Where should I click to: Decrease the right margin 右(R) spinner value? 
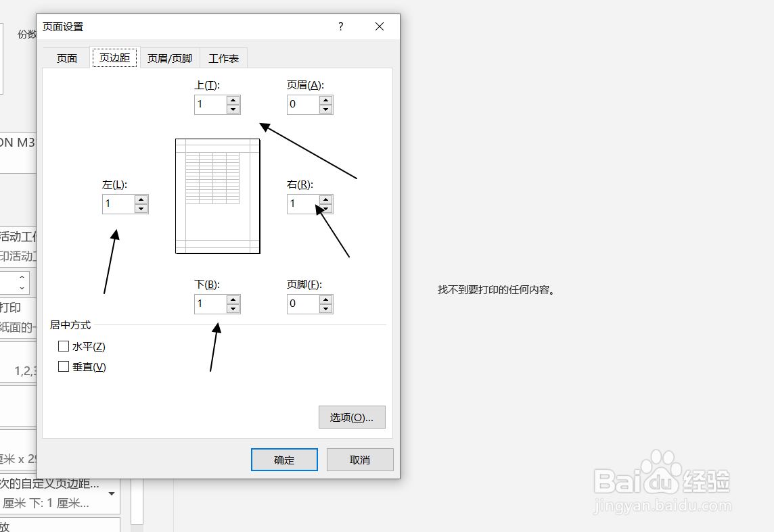(326, 208)
